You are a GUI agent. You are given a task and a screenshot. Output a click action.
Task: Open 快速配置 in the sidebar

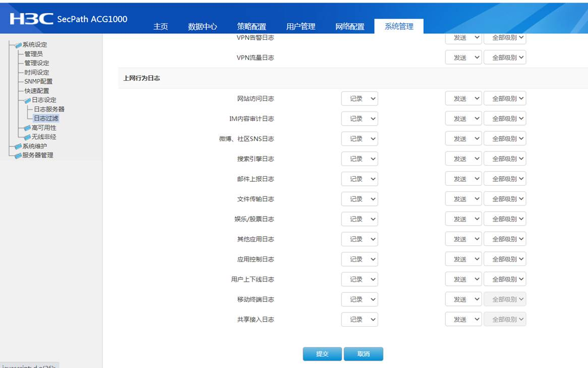click(37, 90)
